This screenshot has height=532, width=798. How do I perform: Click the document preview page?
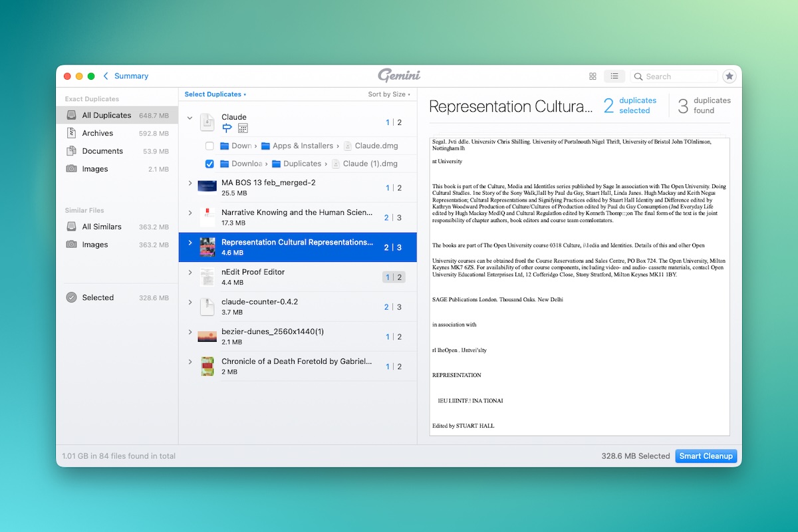coord(580,286)
